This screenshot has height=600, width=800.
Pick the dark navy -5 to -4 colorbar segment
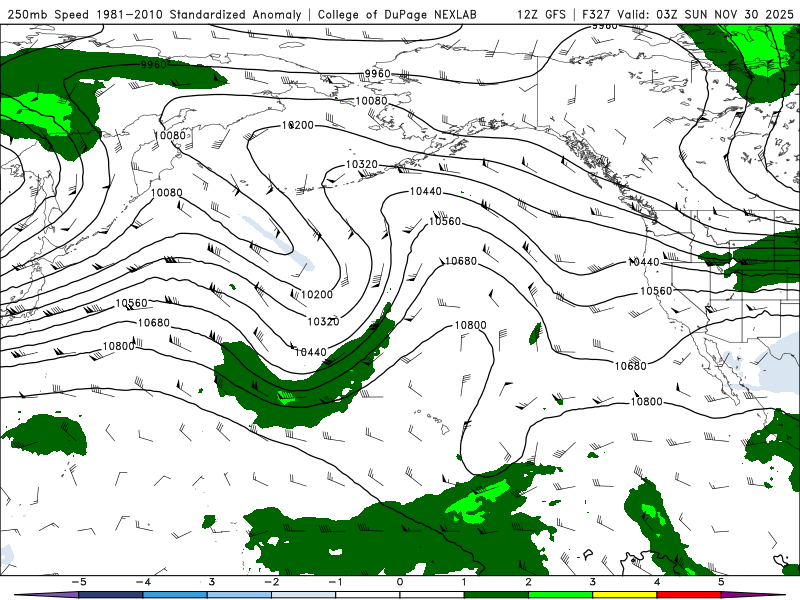tap(110, 595)
